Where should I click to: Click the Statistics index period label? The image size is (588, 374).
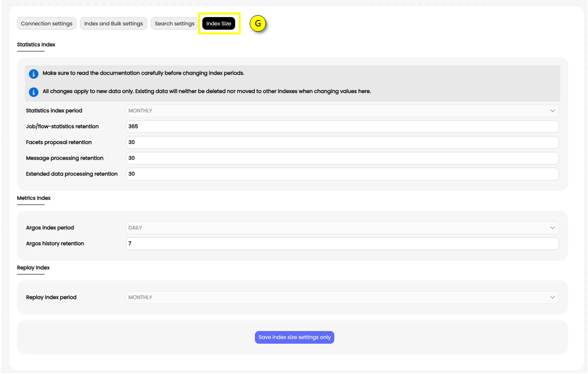[x=54, y=110]
